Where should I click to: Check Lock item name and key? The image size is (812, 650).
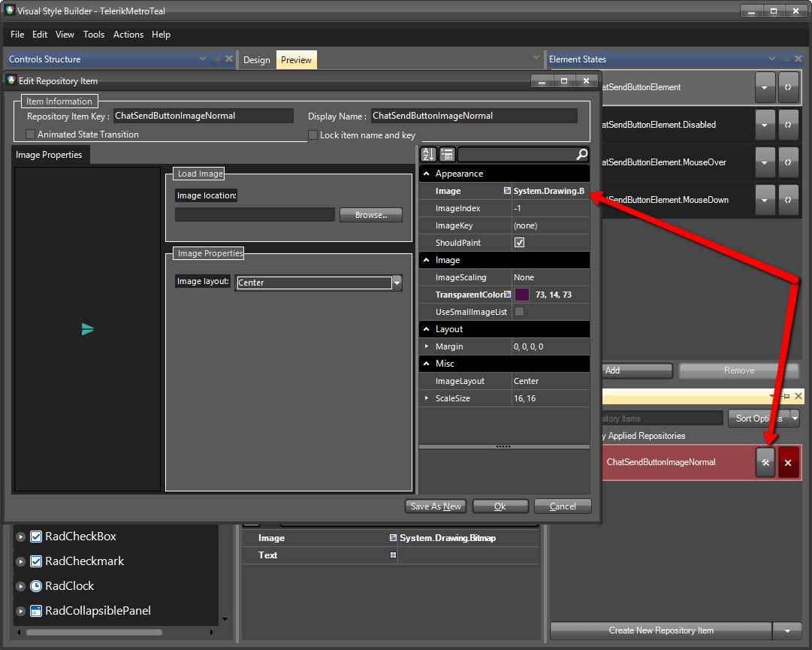312,135
